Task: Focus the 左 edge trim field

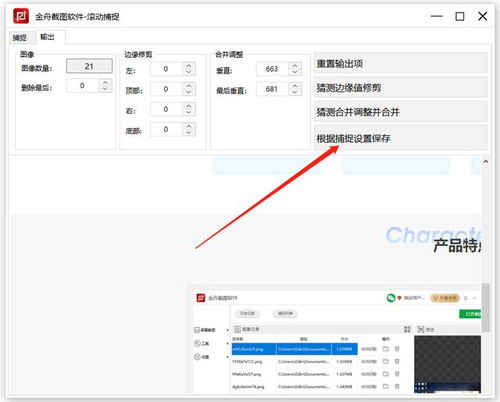Action: click(x=166, y=69)
